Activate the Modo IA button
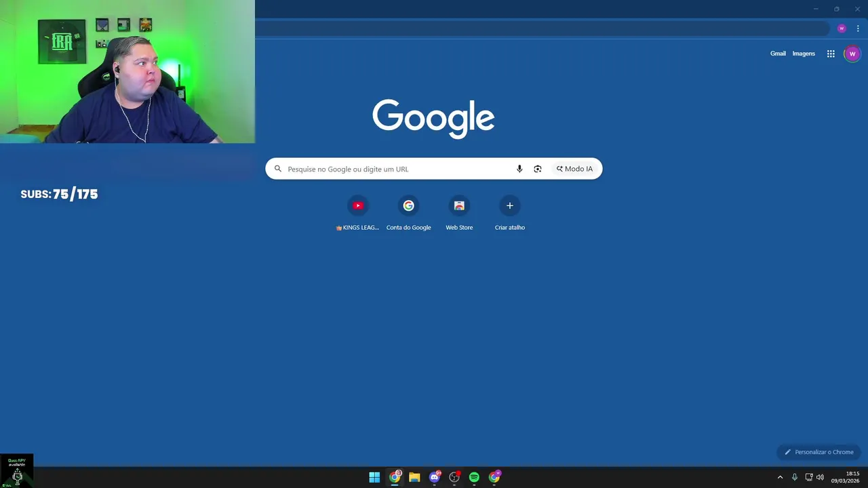The image size is (868, 488). [x=574, y=169]
